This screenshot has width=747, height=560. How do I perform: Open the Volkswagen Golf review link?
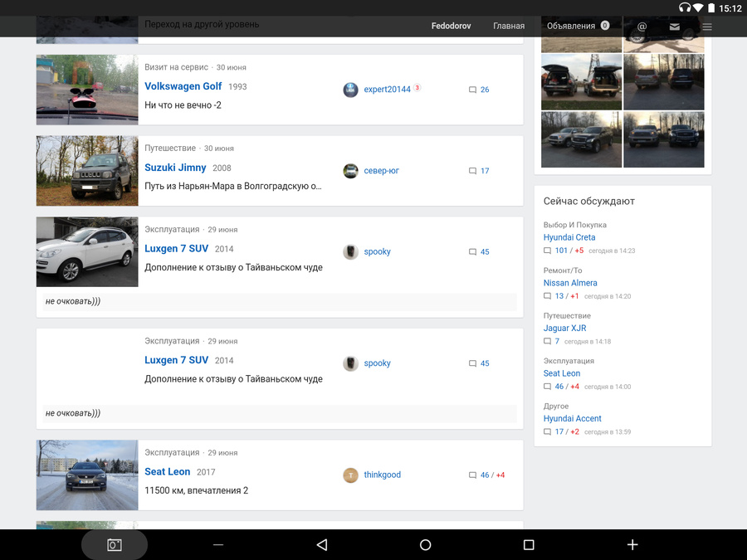coord(183,86)
